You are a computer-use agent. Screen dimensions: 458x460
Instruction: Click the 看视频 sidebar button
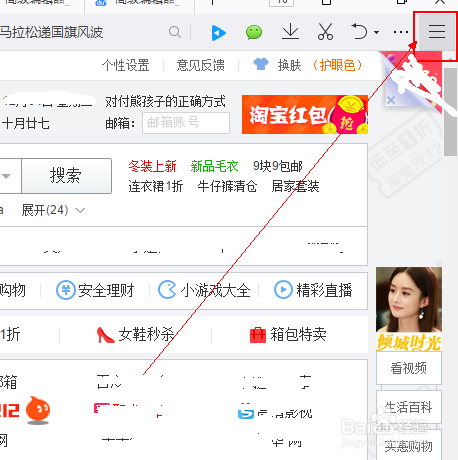coord(409,368)
